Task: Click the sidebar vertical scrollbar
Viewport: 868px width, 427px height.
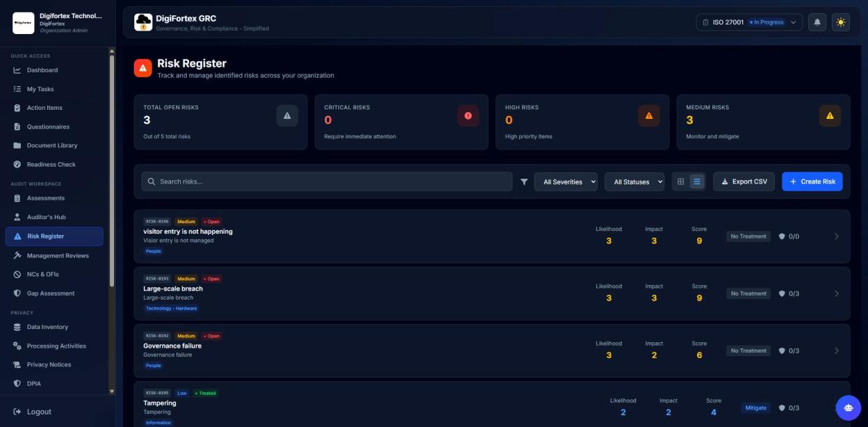Action: (x=112, y=170)
